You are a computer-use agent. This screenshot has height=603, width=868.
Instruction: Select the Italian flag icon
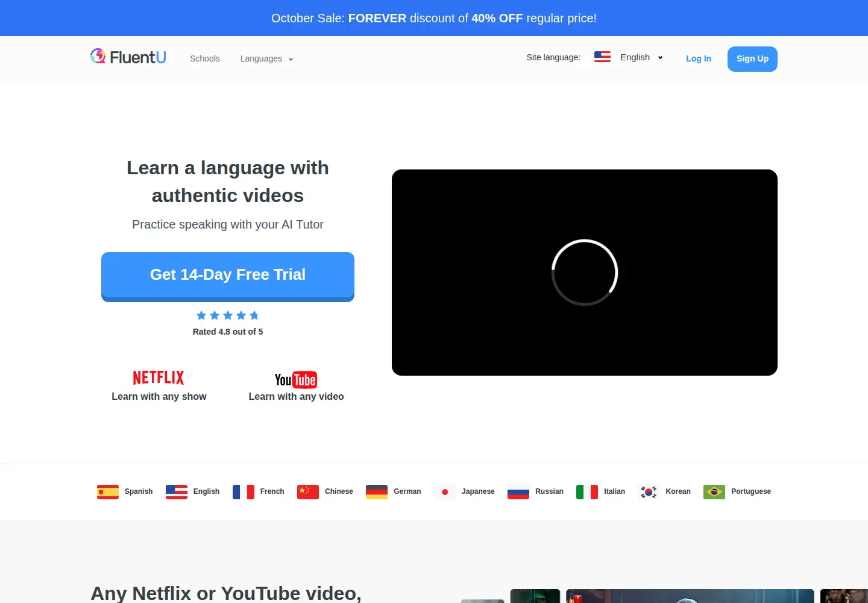[587, 492]
